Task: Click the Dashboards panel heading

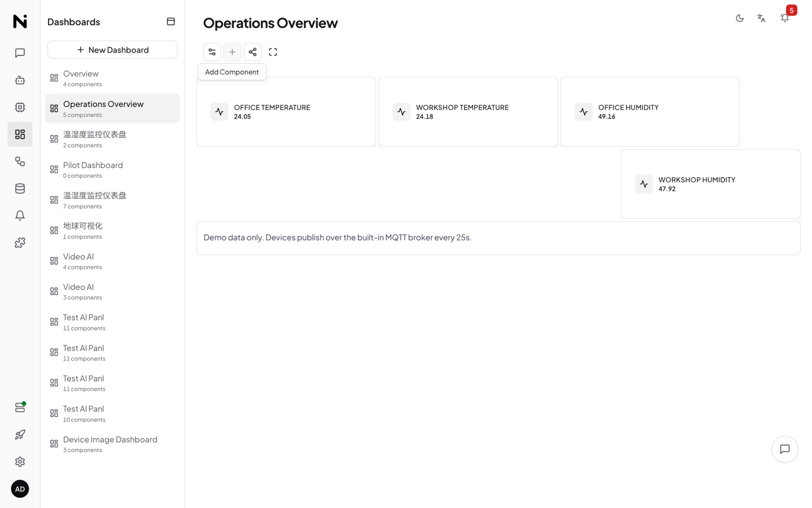Action: [74, 22]
